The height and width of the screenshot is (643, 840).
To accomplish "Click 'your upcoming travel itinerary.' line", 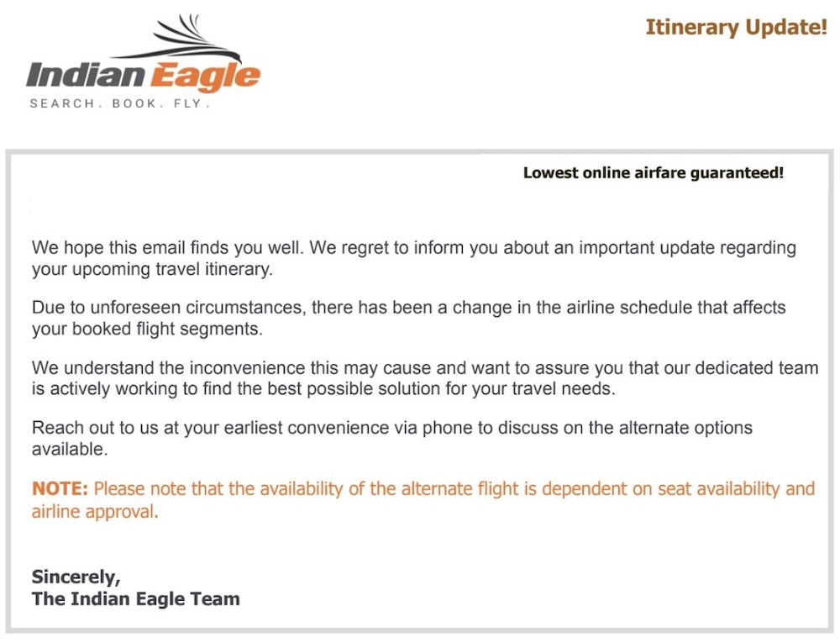I will (152, 269).
